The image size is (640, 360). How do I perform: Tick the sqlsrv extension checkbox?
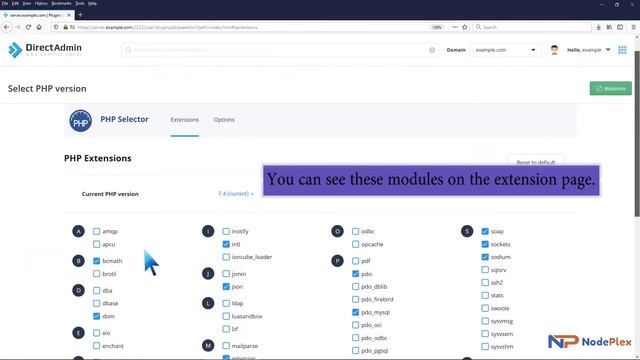[485, 270]
